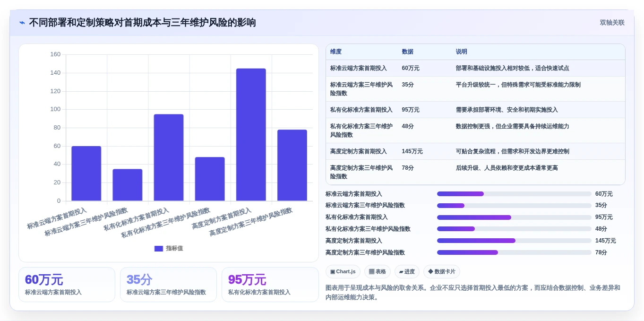644x321 pixels.
Task: Click the 指标值 legend label text
Action: click(x=174, y=249)
